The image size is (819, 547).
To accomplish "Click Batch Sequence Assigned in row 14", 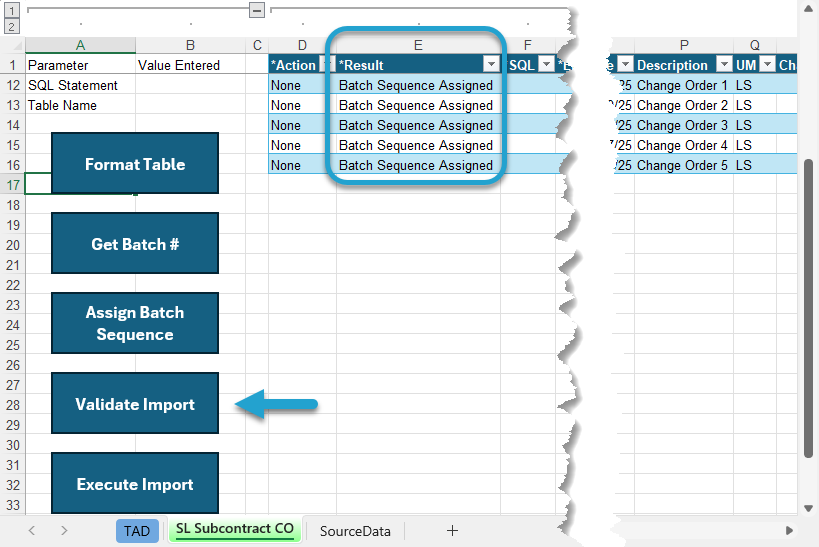I will 418,125.
